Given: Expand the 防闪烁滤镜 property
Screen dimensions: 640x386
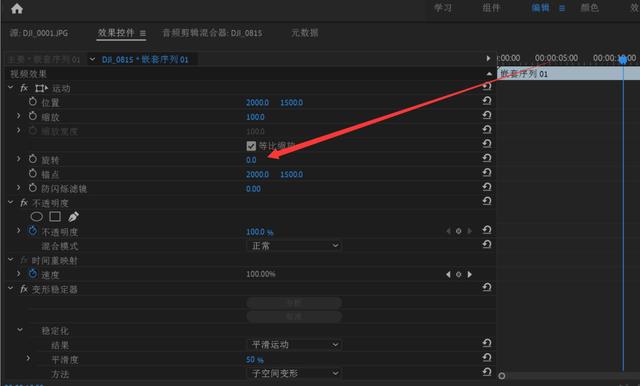Looking at the screenshot, I should [x=18, y=187].
